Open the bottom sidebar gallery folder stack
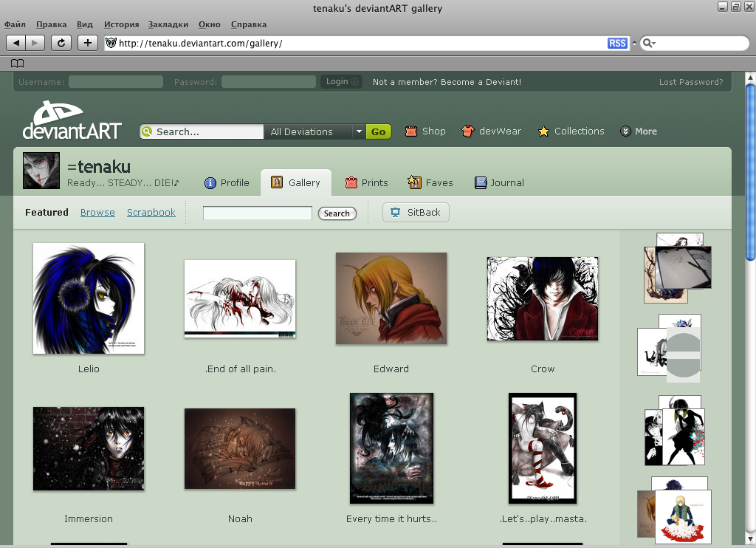 [x=674, y=510]
